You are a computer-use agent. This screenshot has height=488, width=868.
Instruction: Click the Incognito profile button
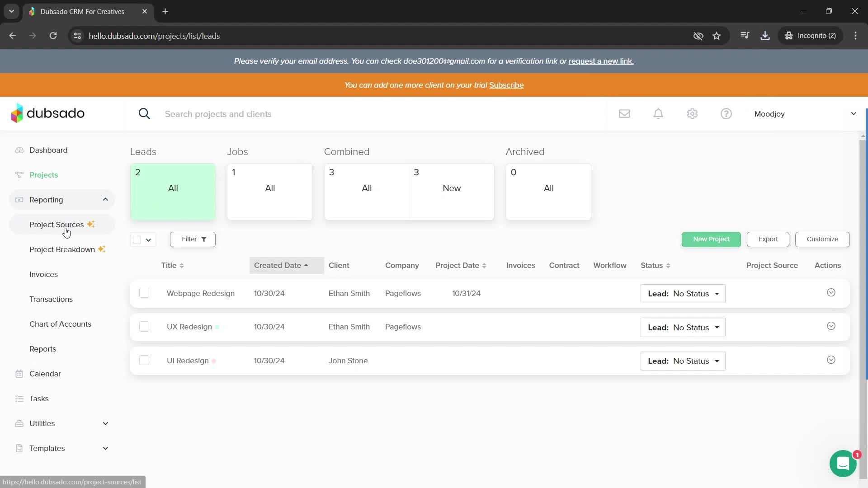(x=810, y=36)
